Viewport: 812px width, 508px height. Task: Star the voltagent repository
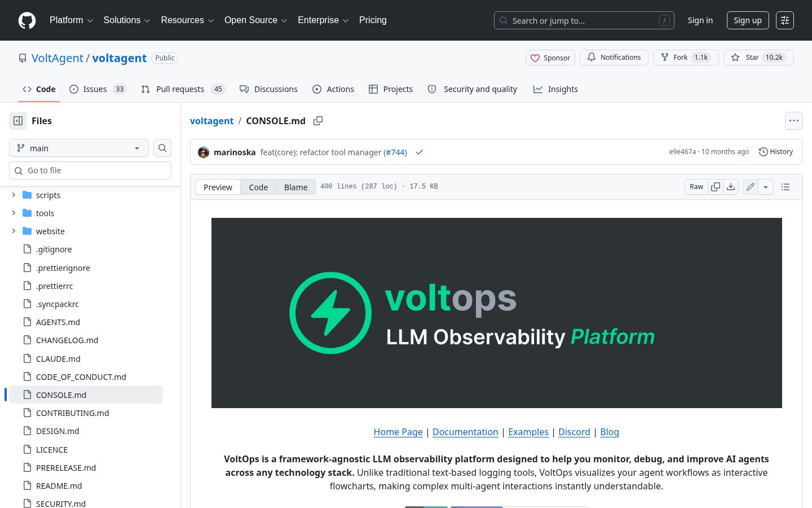click(758, 58)
